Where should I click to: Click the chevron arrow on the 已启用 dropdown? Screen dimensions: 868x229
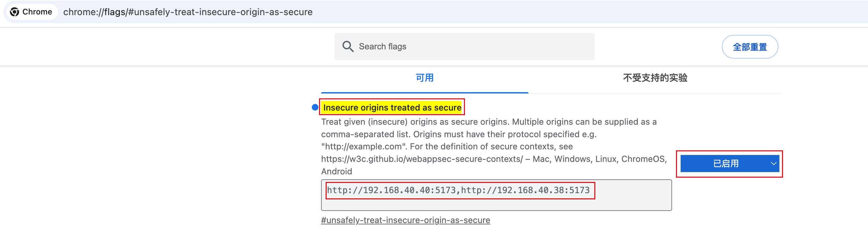[x=773, y=164]
